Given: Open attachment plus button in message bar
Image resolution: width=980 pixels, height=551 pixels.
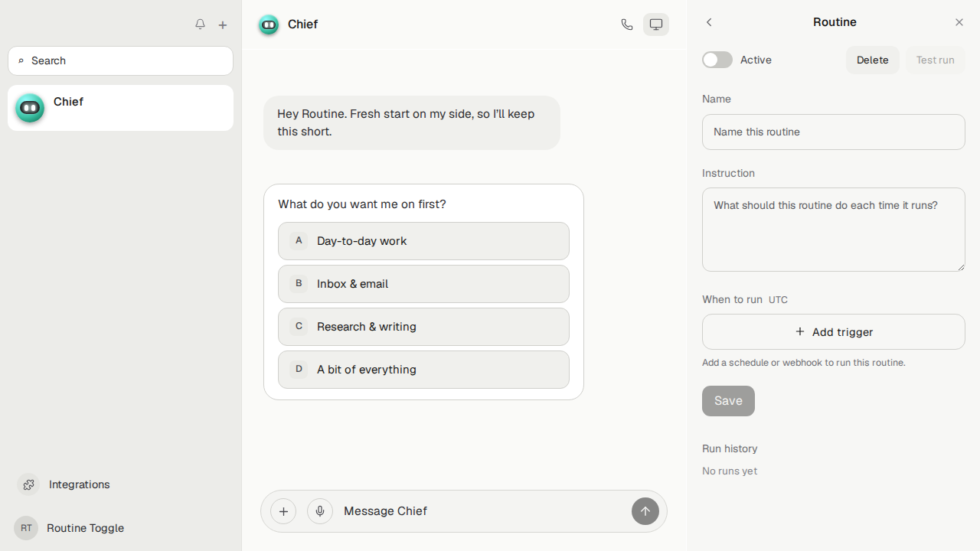Looking at the screenshot, I should (283, 511).
